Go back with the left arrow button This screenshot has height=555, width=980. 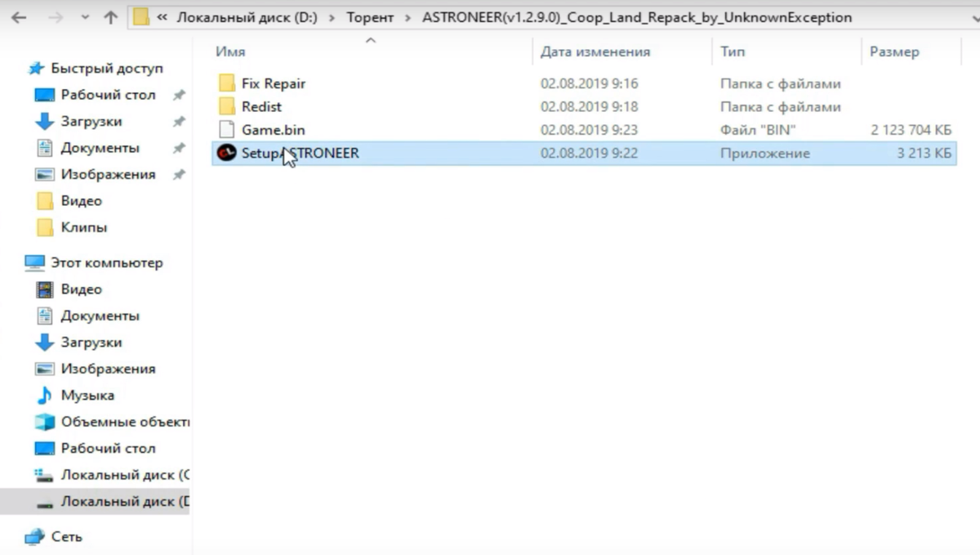point(18,17)
